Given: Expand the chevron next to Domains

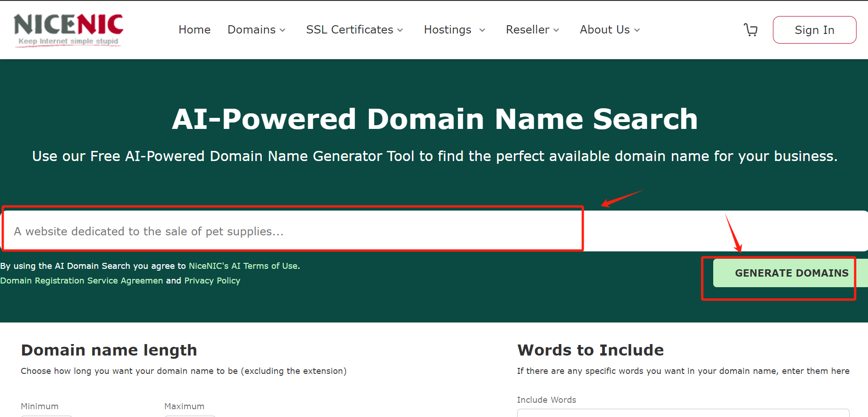Looking at the screenshot, I should pos(282,30).
